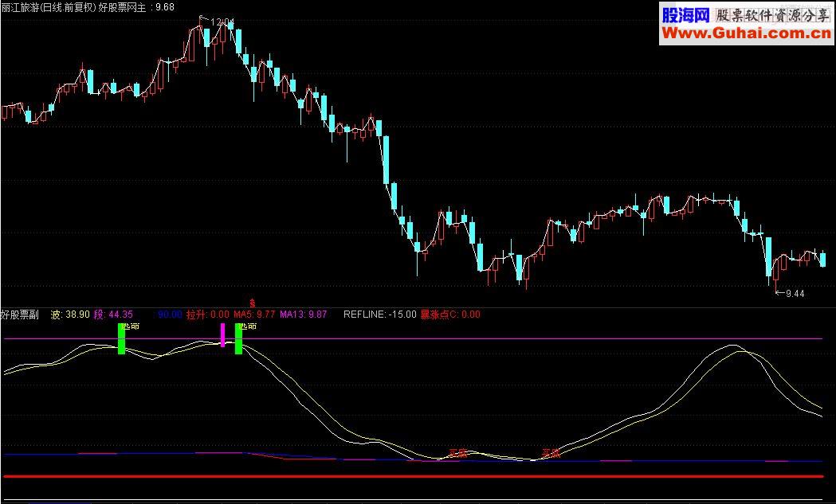836x504 pixels.
Task: Click the 段: 44.35 value
Action: 113,315
